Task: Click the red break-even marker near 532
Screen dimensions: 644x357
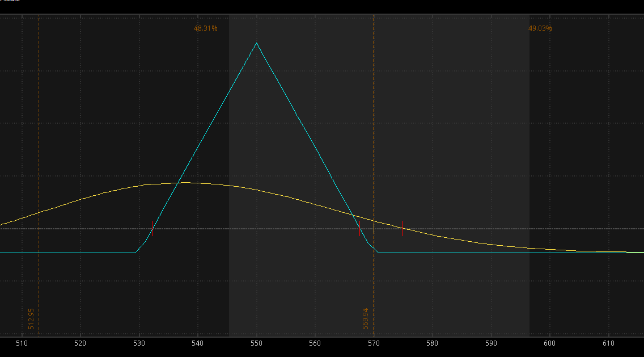Action: click(153, 228)
